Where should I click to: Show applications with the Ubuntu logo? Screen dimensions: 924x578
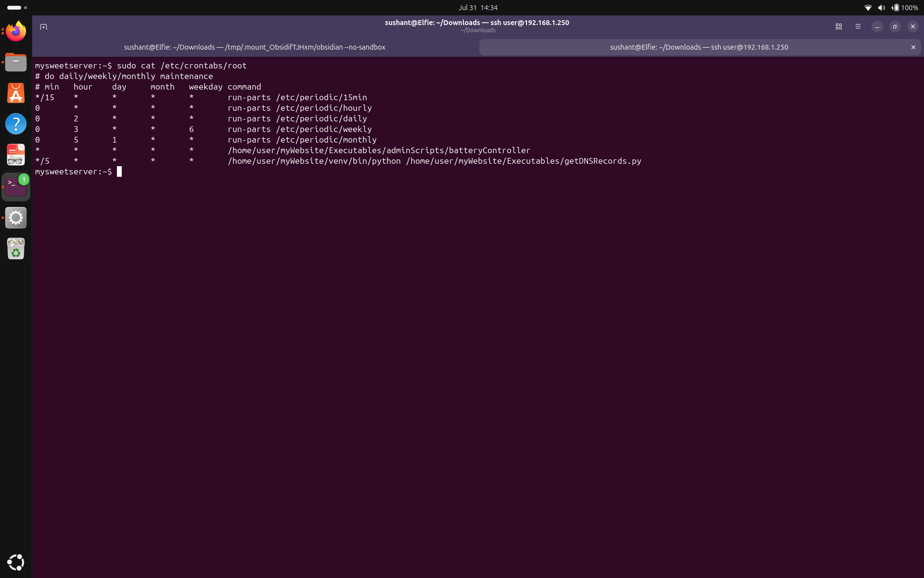coord(16,562)
